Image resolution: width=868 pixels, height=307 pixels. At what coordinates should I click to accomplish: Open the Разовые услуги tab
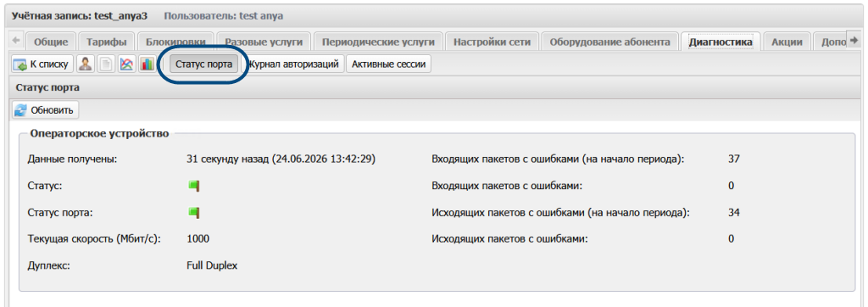(x=264, y=42)
